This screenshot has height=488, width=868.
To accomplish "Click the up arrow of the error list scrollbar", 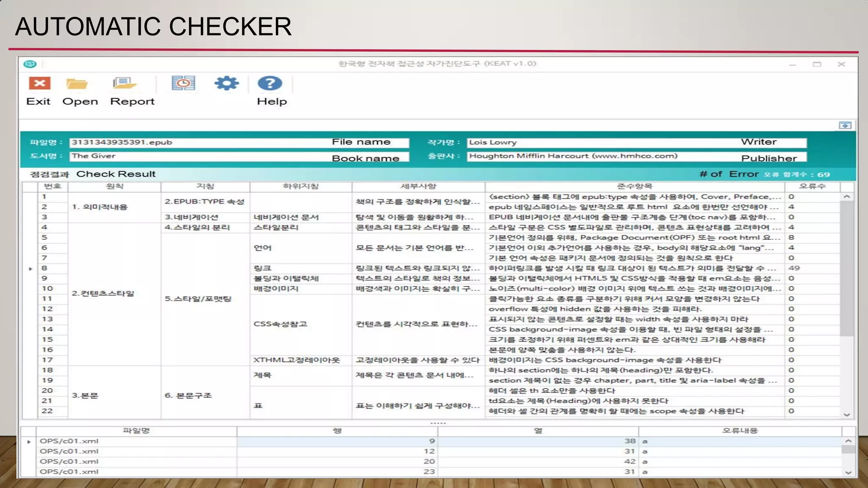I will (848, 441).
